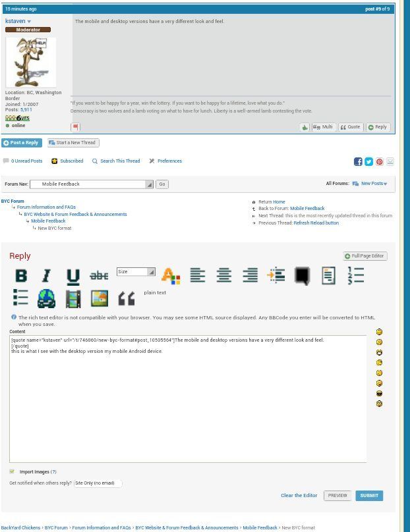Open the font Size dropdown
The width and height of the screenshot is (410, 532).
[x=136, y=272]
